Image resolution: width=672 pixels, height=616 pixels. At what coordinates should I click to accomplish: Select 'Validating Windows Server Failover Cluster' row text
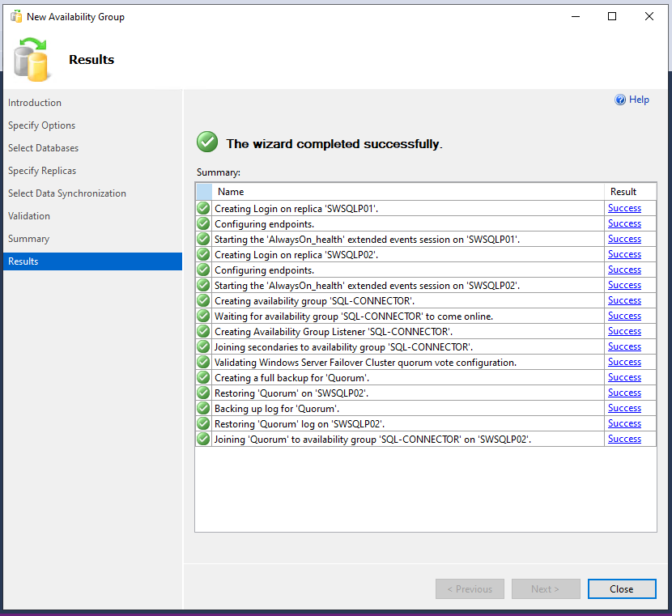(365, 363)
